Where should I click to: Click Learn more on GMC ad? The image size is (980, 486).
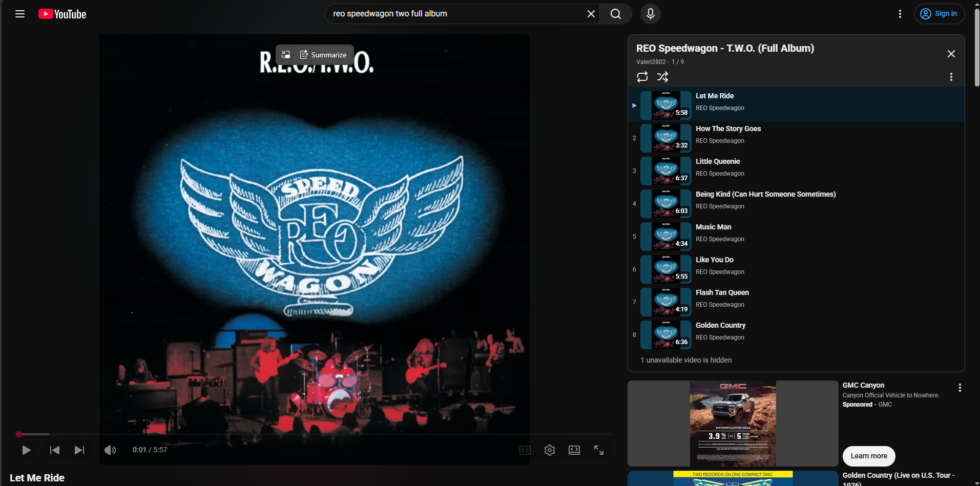tap(869, 456)
